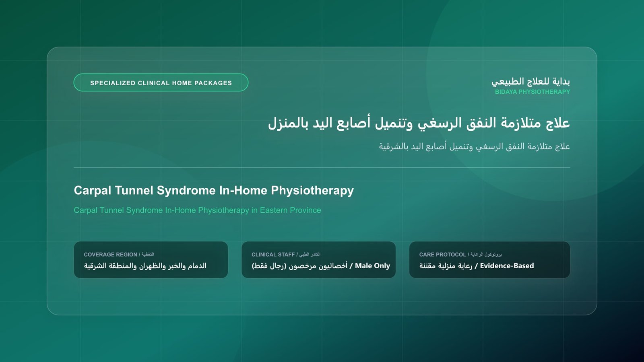Click the Arabic subtitle ending with بالشرقية

point(475,146)
